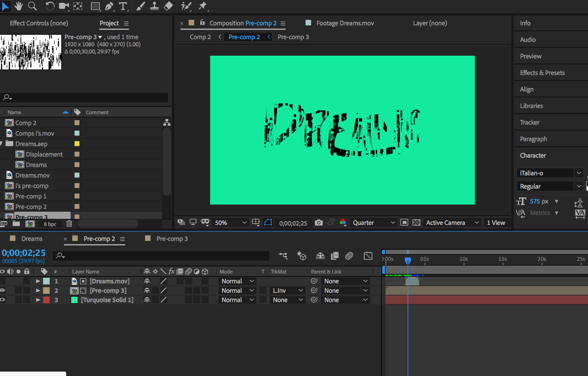Select the Clone Stamp tool

tap(154, 6)
